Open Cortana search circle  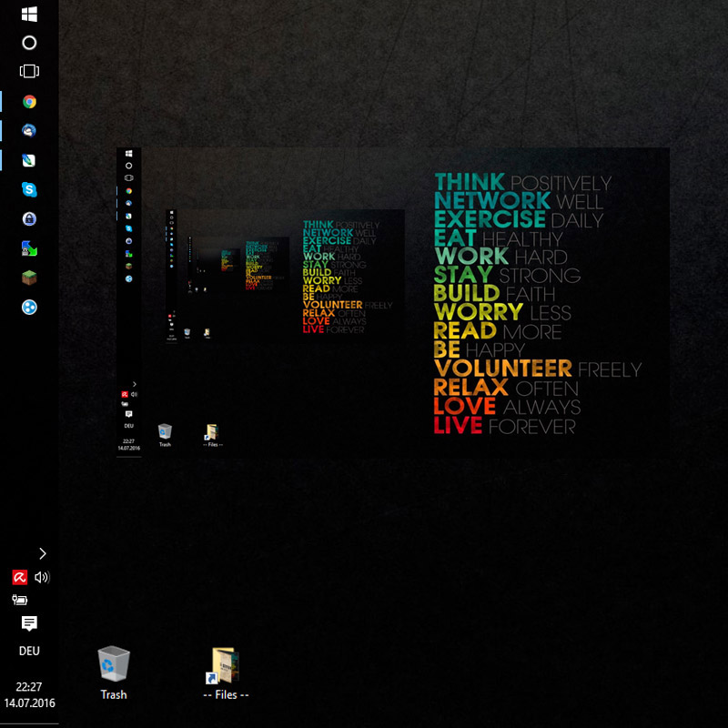click(x=29, y=43)
